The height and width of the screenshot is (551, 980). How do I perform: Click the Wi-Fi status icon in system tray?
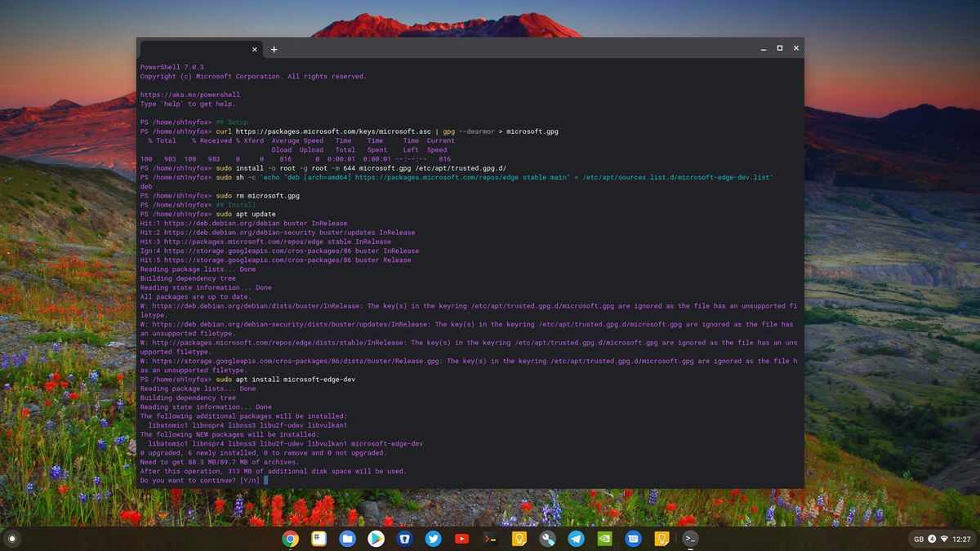point(944,539)
